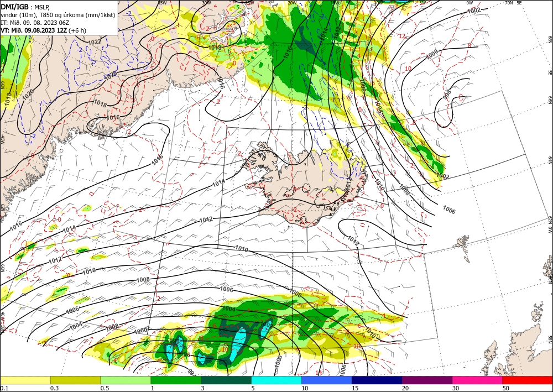The image size is (553, 392).
Task: Select the legend tick value "30"
Action: [x=455, y=388]
